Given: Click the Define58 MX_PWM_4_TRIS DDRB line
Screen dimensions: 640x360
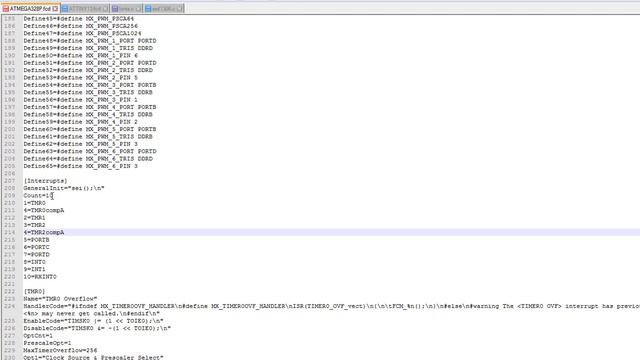Looking at the screenshot, I should click(x=88, y=114).
